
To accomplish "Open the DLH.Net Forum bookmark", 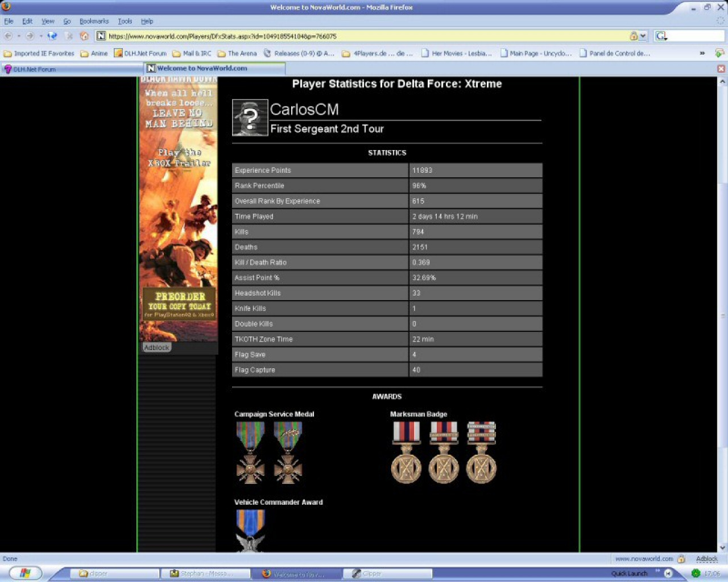I will 140,53.
